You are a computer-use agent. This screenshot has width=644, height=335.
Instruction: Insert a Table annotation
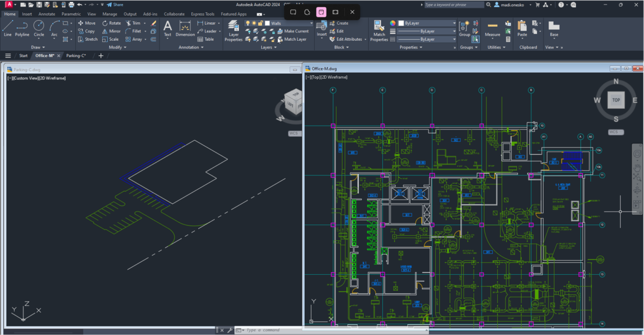(x=205, y=40)
